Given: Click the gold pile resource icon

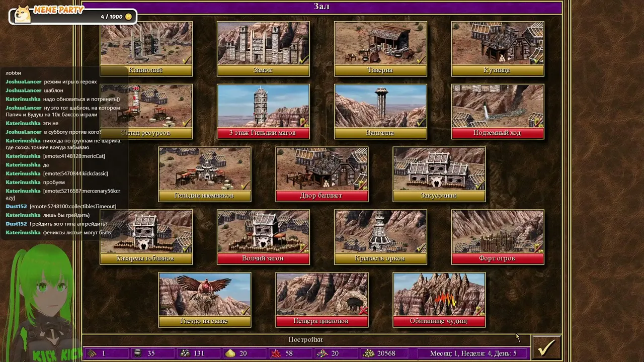Looking at the screenshot, I should 369,353.
